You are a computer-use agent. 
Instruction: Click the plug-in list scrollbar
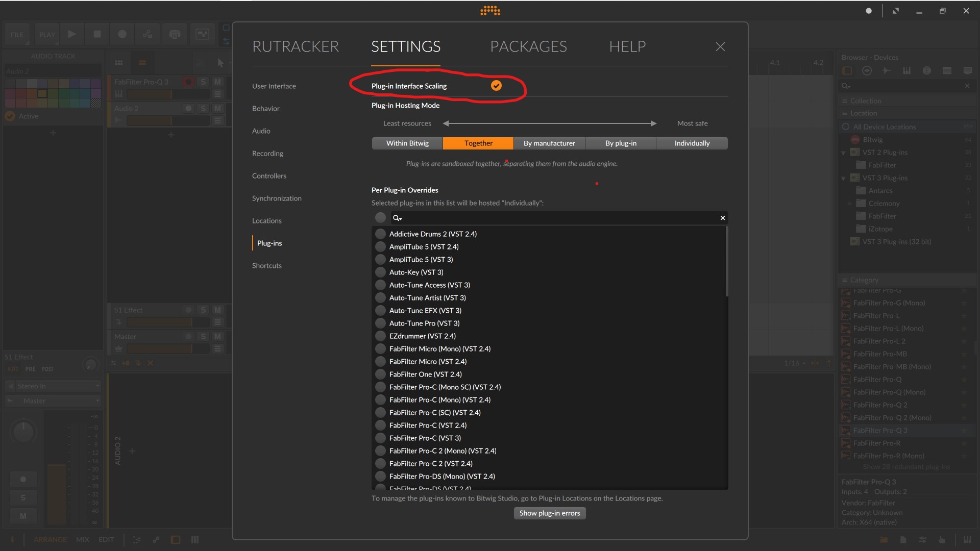(726, 261)
